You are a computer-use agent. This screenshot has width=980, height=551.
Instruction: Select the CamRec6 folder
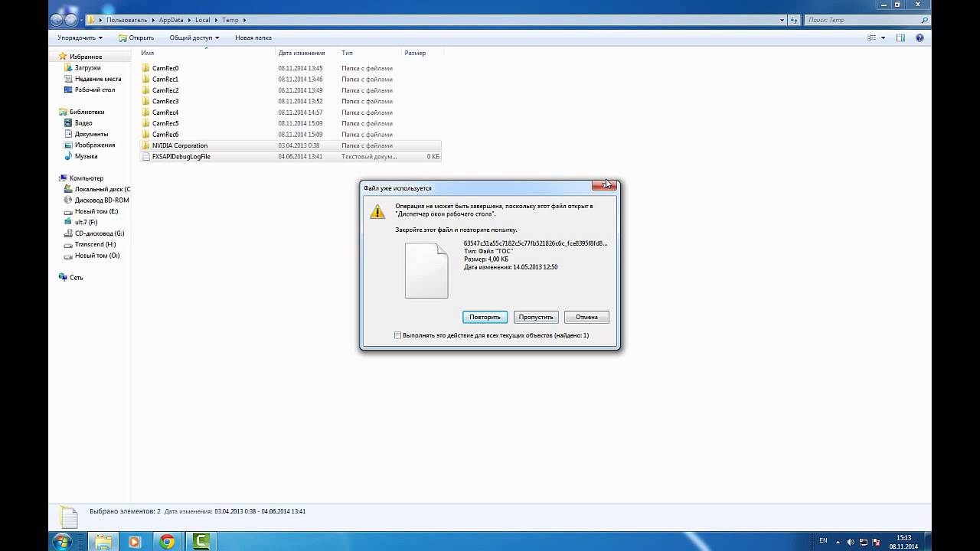[165, 135]
